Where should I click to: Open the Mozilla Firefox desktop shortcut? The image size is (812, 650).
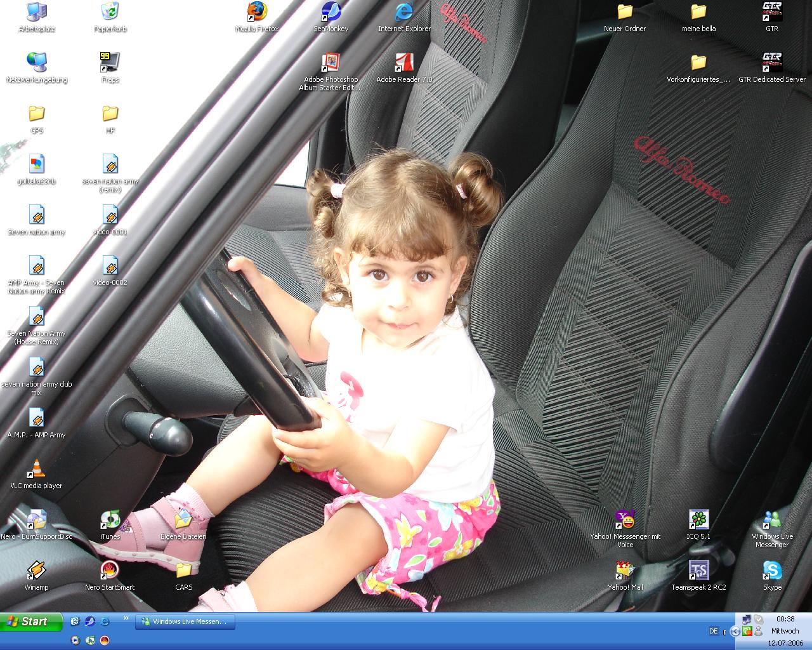pos(257,12)
